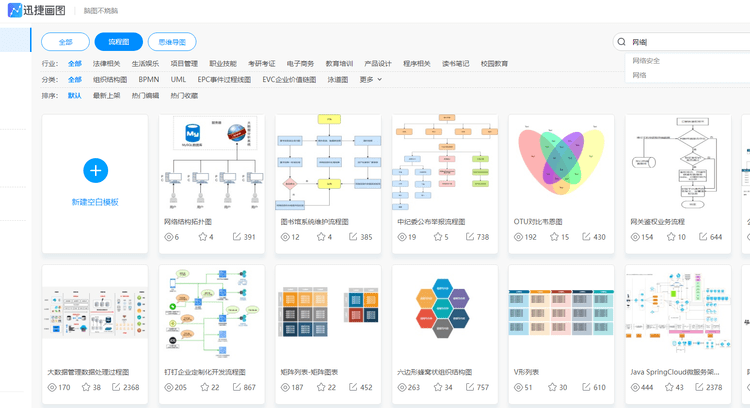Click the search magnifier icon
This screenshot has width=750, height=408.
(x=622, y=42)
